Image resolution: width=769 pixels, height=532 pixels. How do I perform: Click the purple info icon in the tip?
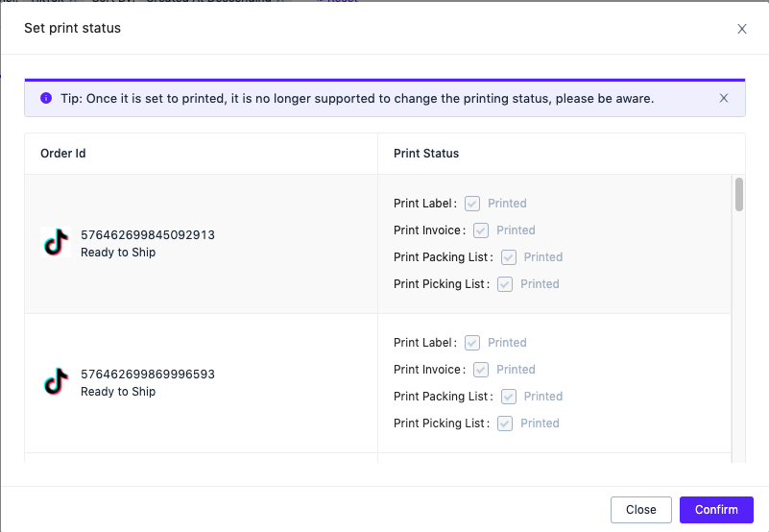tap(46, 98)
